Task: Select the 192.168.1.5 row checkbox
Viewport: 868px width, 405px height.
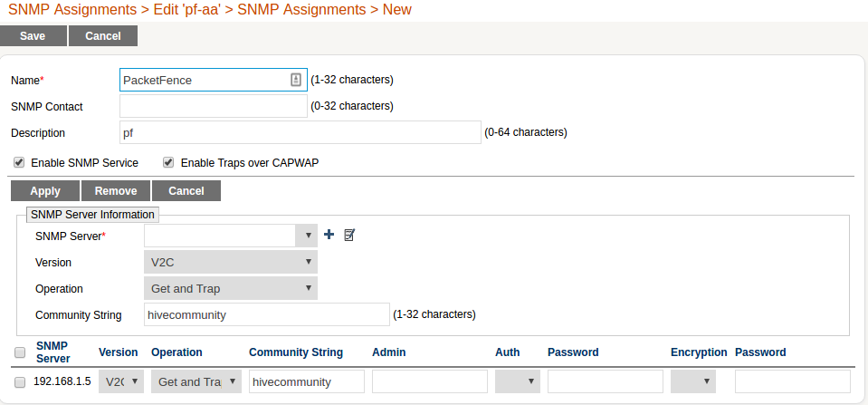Action: [x=20, y=382]
